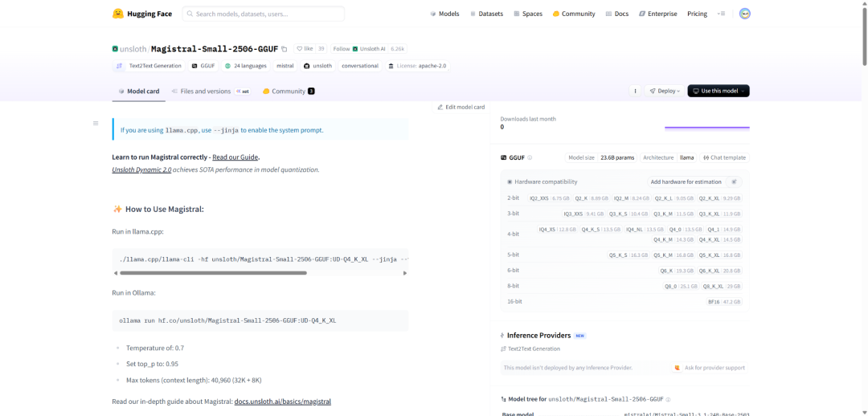The width and height of the screenshot is (868, 416).
Task: Ask for provider support
Action: [x=710, y=367]
